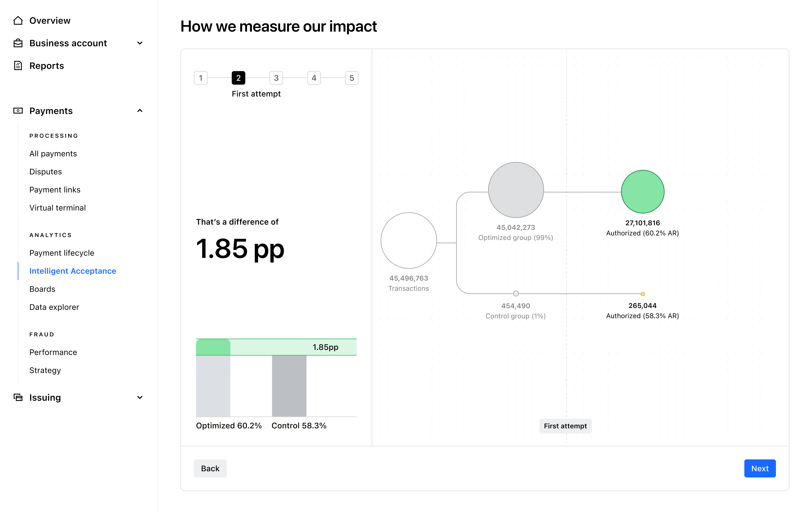Jump to step 5
The width and height of the screenshot is (812, 513).
pyautogui.click(x=352, y=78)
